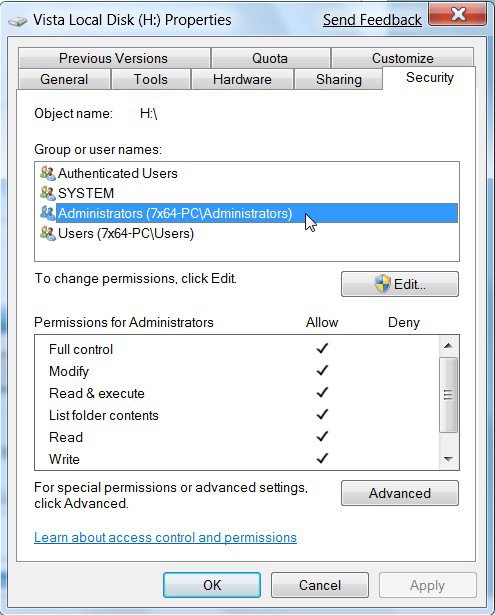Click the Modify Allow checkmark
This screenshot has width=495, height=615.
click(322, 370)
